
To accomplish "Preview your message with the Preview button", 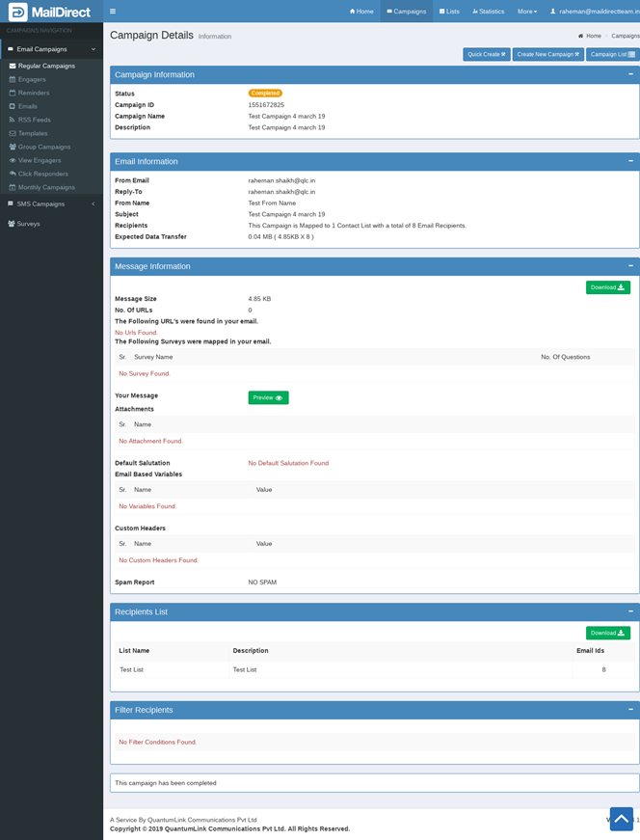I will pyautogui.click(x=268, y=397).
